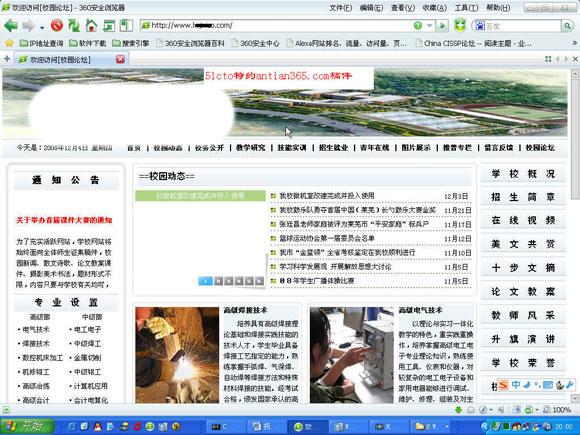
Task: Click the favorites star icon
Action: [9, 43]
